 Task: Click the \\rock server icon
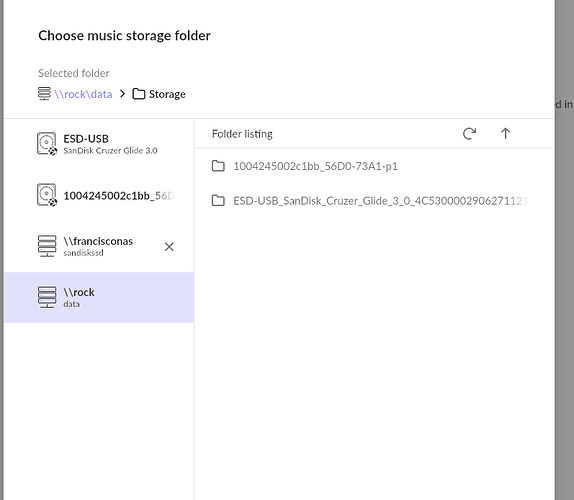point(47,297)
